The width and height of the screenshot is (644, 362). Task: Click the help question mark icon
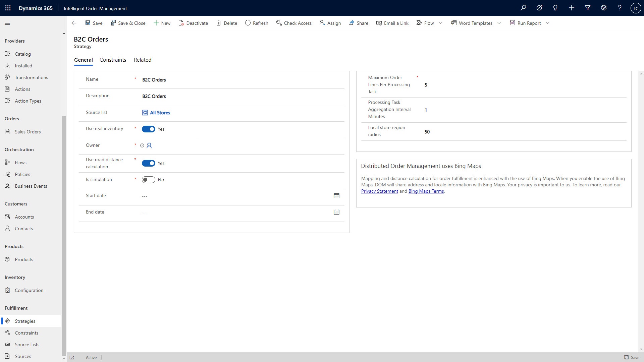[x=620, y=8]
